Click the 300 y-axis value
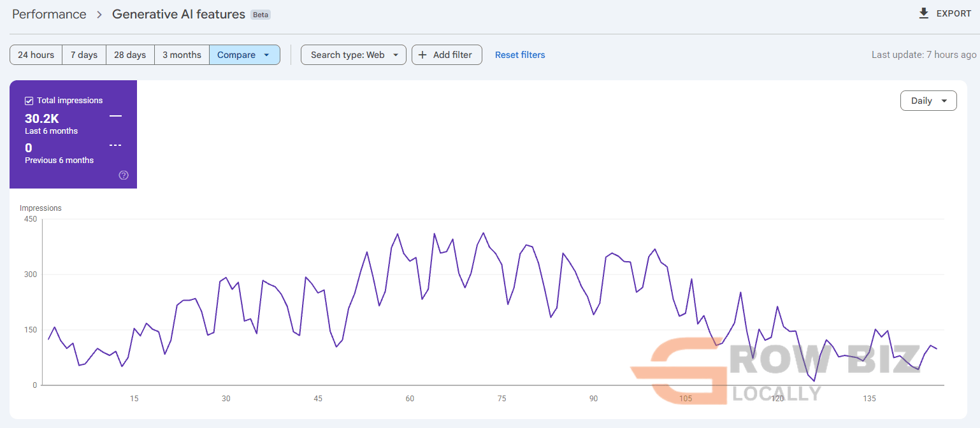This screenshot has height=428, width=980. click(31, 275)
